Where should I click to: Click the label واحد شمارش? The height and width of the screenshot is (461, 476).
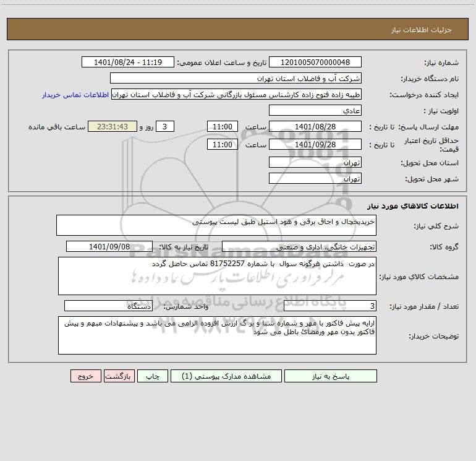tap(186, 307)
